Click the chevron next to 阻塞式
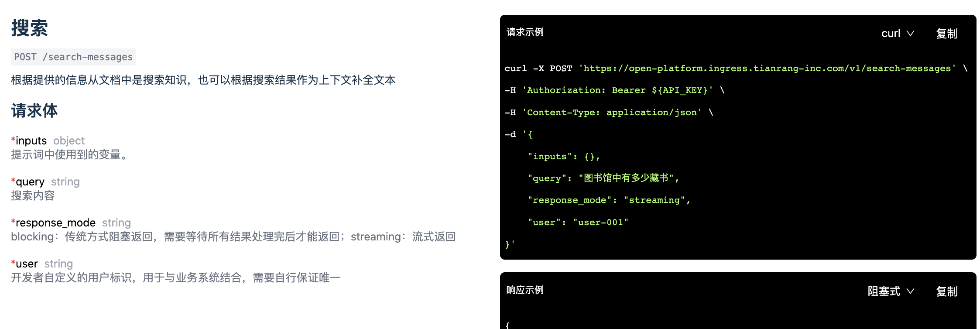Viewport: 980px width, 329px height. point(910,291)
